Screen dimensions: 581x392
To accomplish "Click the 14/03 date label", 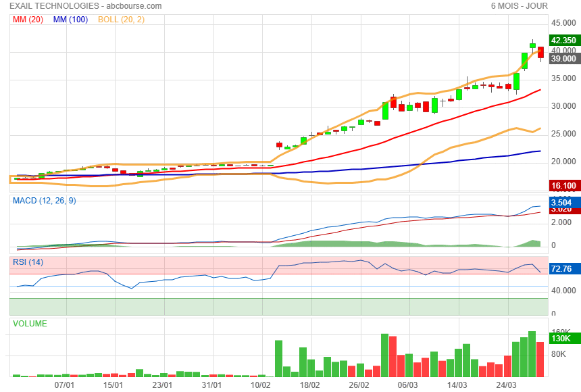I will coord(457,385).
